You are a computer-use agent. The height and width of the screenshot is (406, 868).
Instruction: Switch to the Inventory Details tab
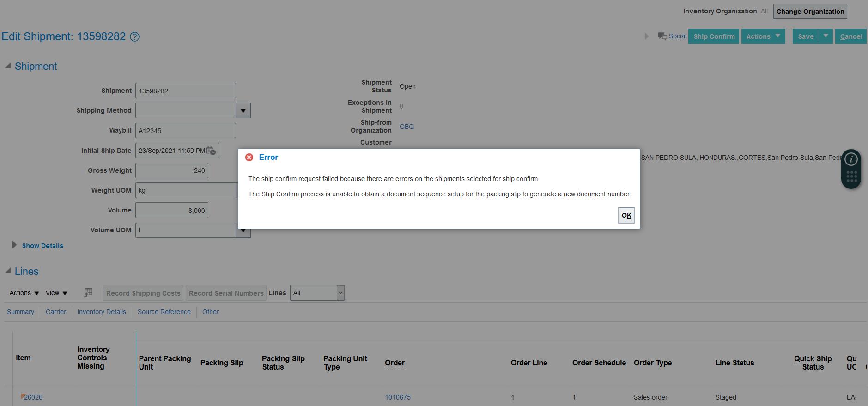[x=102, y=312]
